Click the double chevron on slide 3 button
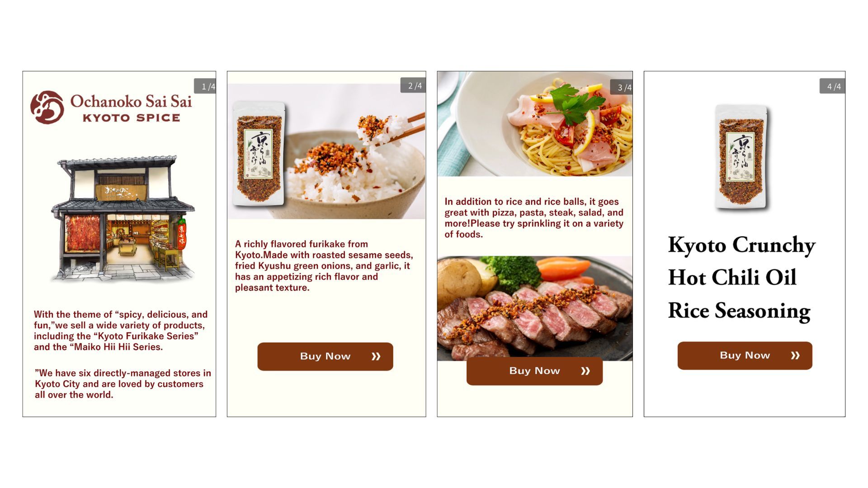The image size is (868, 488). pyautogui.click(x=585, y=371)
